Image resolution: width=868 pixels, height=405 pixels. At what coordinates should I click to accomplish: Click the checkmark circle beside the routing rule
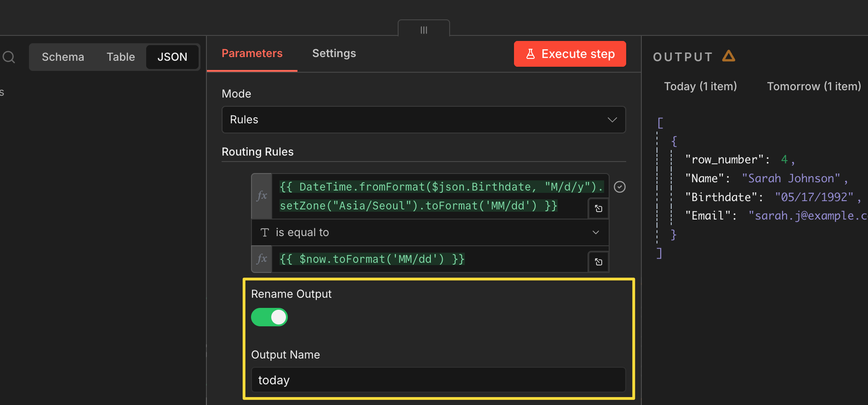(620, 187)
